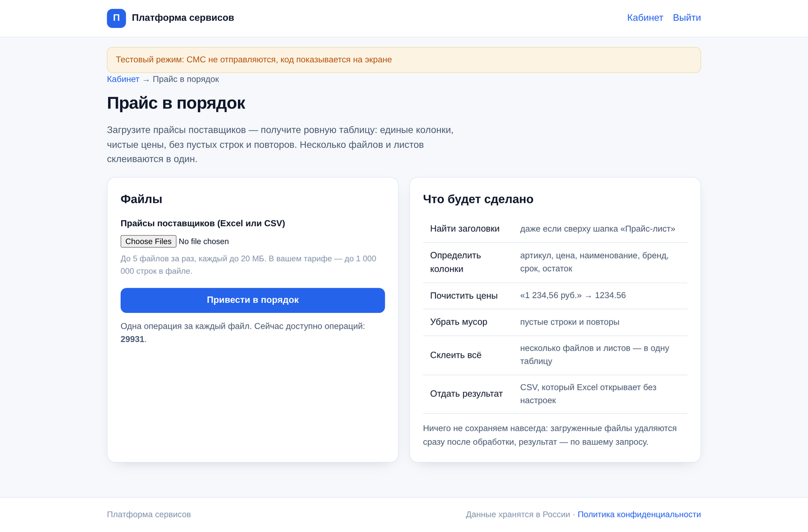Click the несколько файлов и листов description
Screen dimensions: 808x532
pos(594,354)
